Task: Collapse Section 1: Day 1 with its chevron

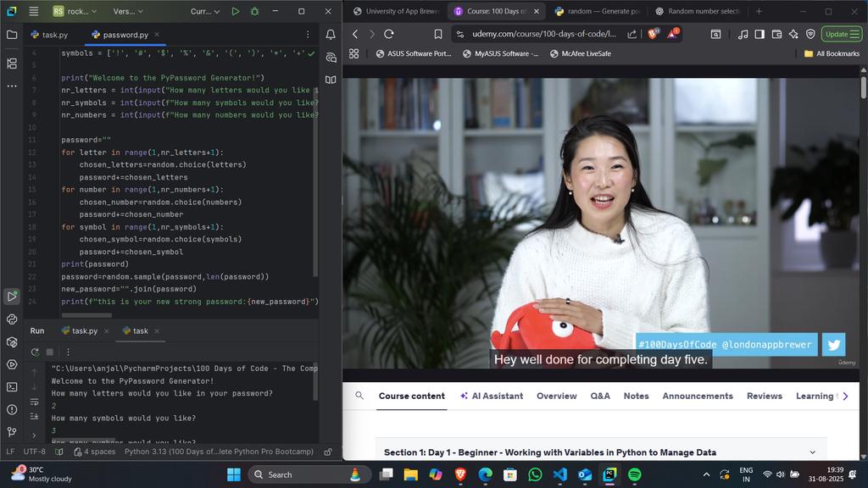Action: pyautogui.click(x=811, y=452)
